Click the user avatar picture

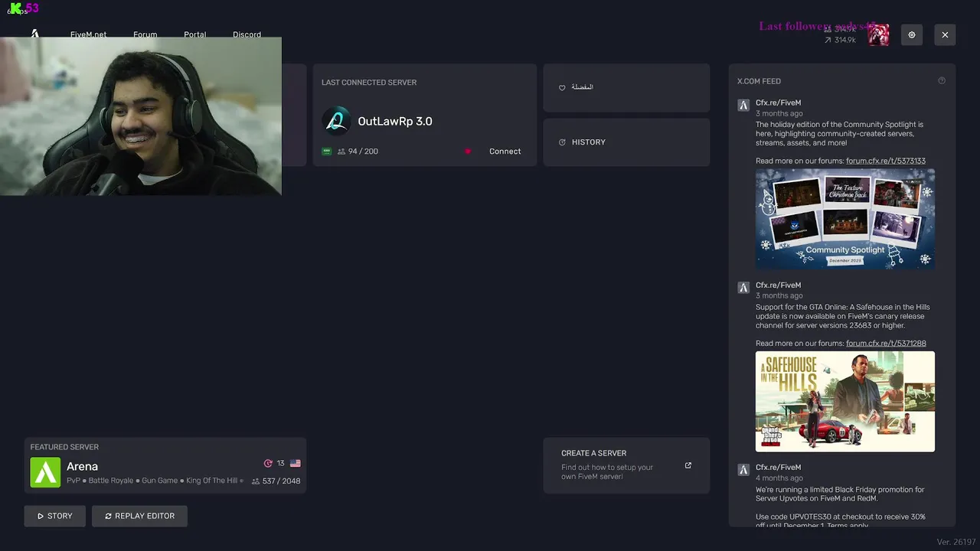pos(879,34)
